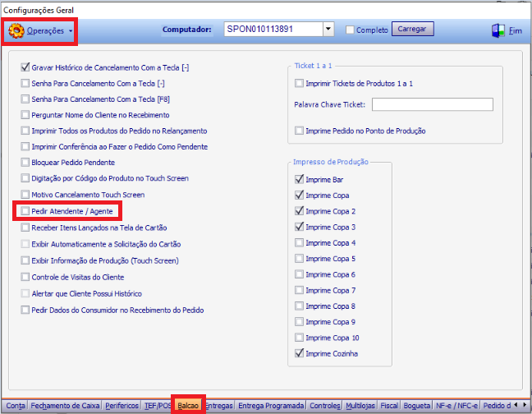Select the Balcao tab
The width and height of the screenshot is (532, 414).
click(x=188, y=406)
